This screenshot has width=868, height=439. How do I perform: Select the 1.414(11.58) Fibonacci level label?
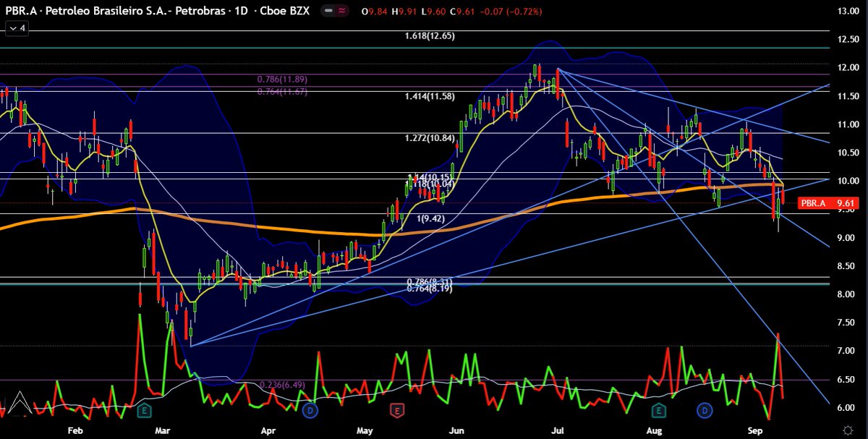pos(430,96)
